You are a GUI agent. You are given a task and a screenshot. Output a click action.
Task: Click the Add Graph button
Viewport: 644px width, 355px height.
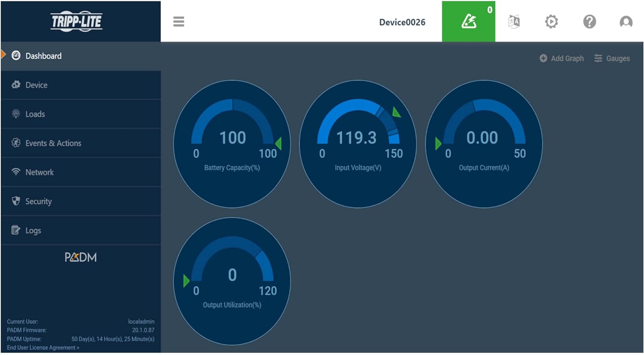click(562, 58)
